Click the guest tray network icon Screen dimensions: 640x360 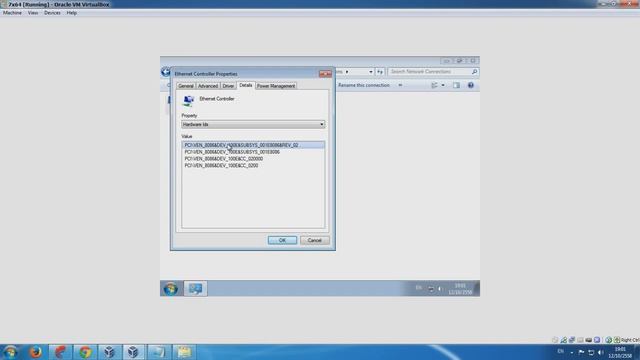point(431,289)
